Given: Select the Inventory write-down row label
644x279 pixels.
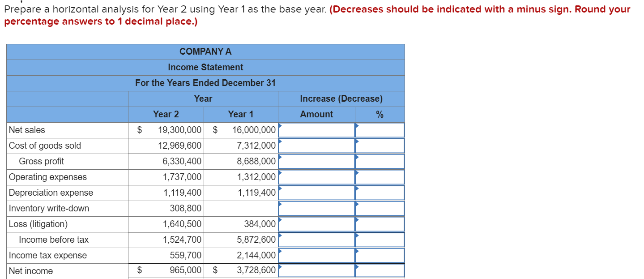Looking at the screenshot, I should click(49, 208).
